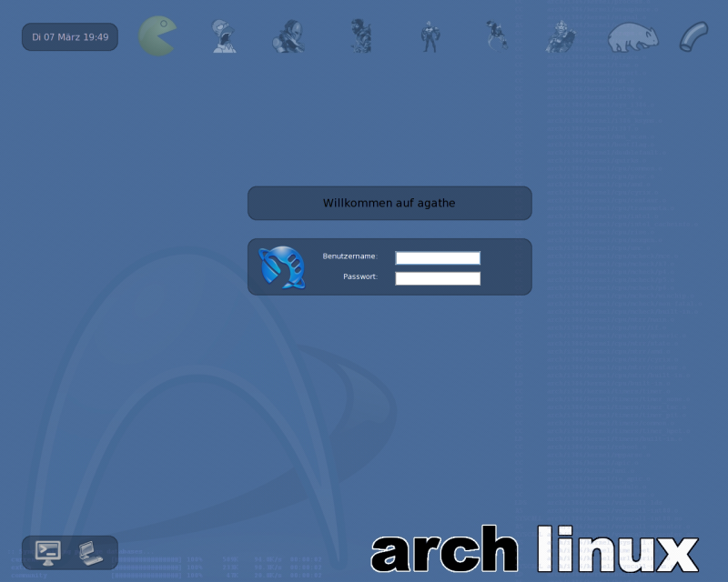Select the standing caped superhero avatar
The height and width of the screenshot is (582, 728).
430,36
